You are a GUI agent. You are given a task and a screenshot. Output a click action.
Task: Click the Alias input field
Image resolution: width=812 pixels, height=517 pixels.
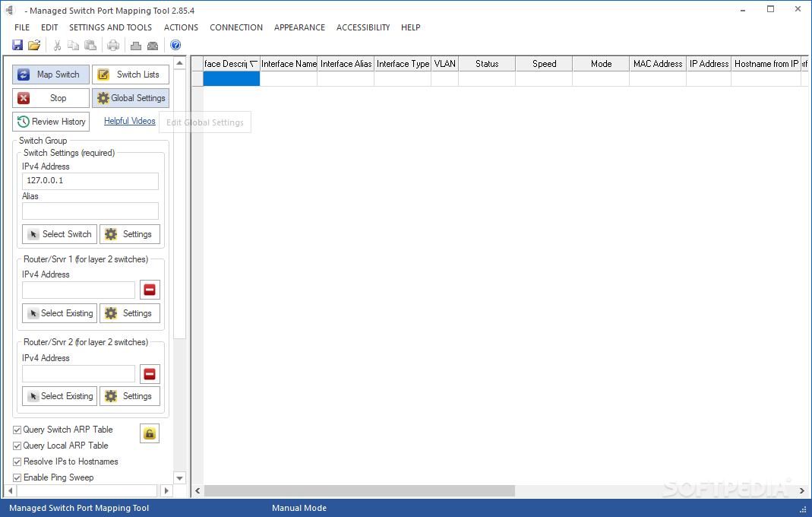[x=90, y=211]
